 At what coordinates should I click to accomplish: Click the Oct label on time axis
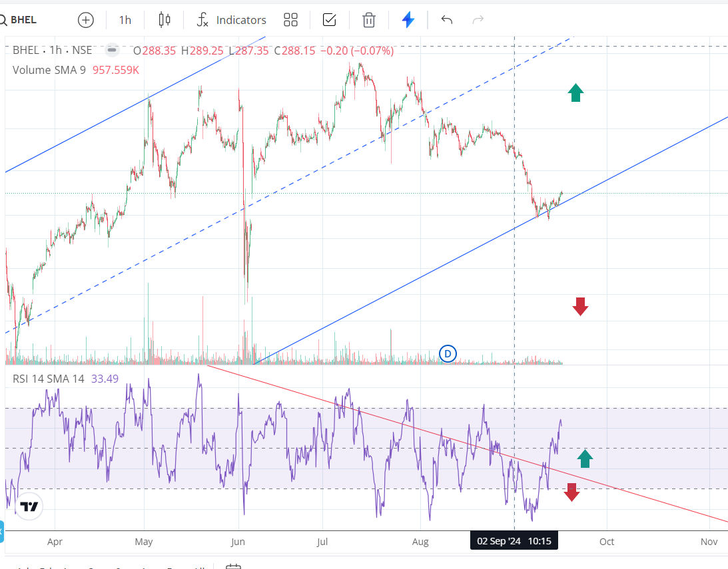607,542
